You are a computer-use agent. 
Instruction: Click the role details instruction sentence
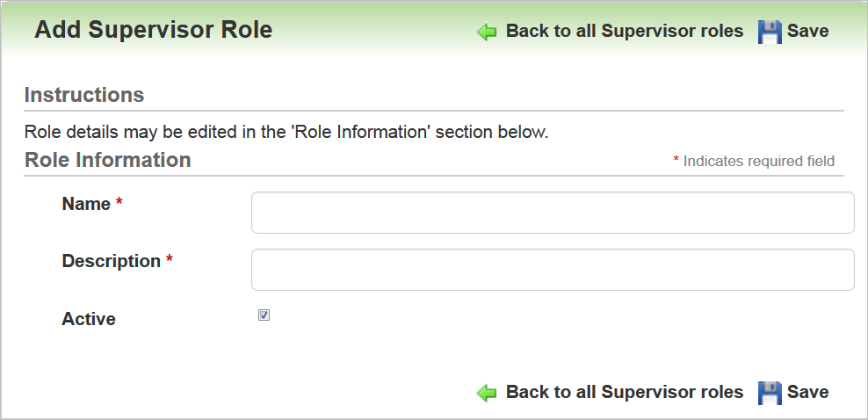pos(286,134)
